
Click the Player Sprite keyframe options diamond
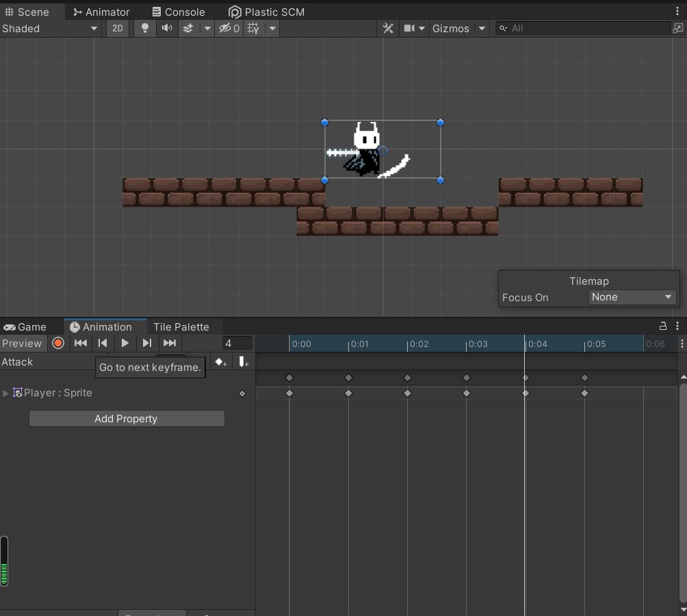[242, 394]
